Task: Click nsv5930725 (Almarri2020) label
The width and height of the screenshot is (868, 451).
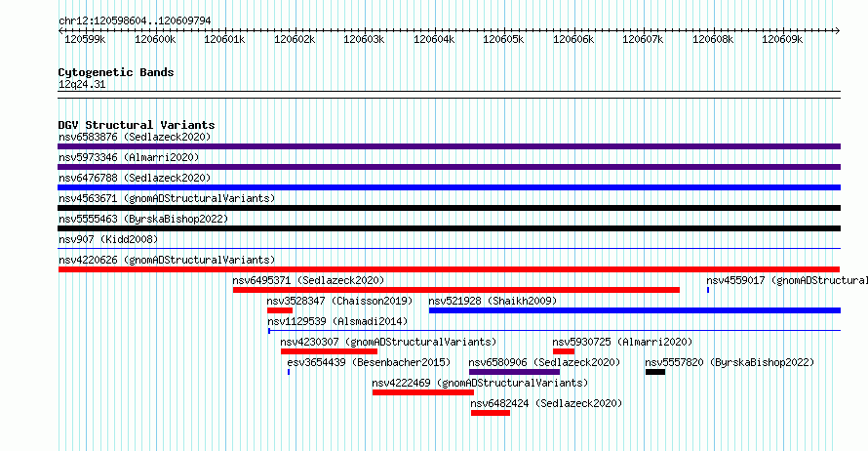Action: tap(622, 342)
